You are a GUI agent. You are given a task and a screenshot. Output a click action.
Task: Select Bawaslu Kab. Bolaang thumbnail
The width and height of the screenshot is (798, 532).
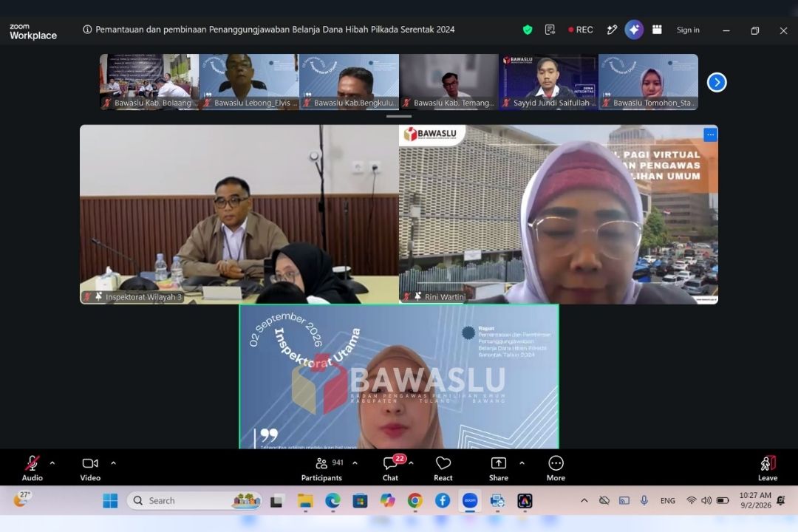149,81
